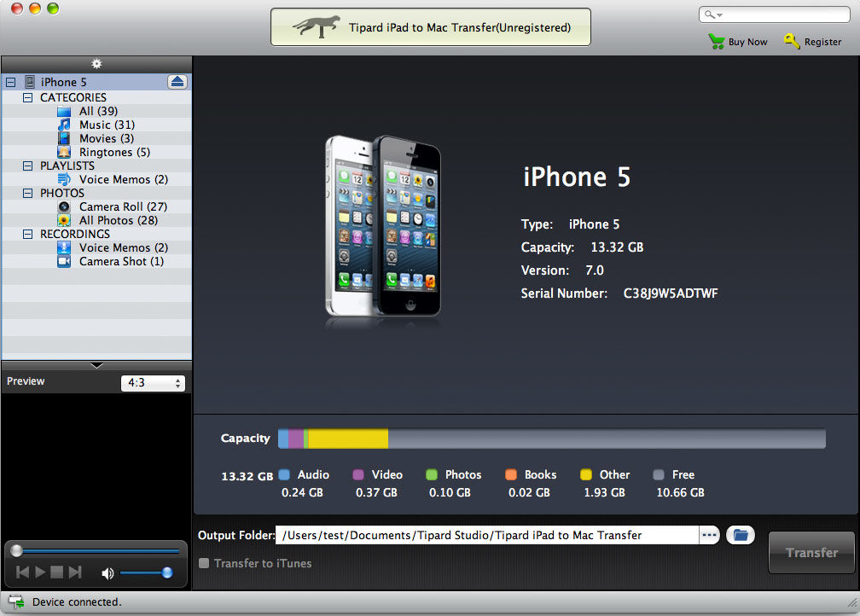Select the Movies (3) film icon
The image size is (860, 616).
pyautogui.click(x=64, y=138)
